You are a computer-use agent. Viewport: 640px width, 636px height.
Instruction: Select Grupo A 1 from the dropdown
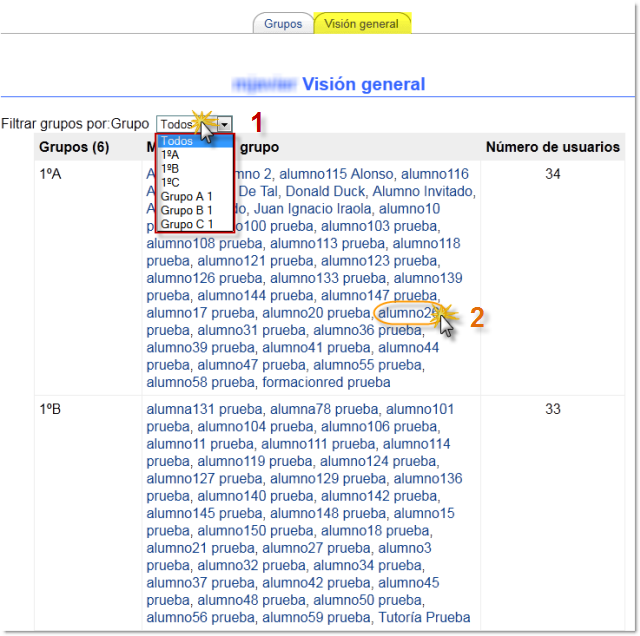click(187, 197)
